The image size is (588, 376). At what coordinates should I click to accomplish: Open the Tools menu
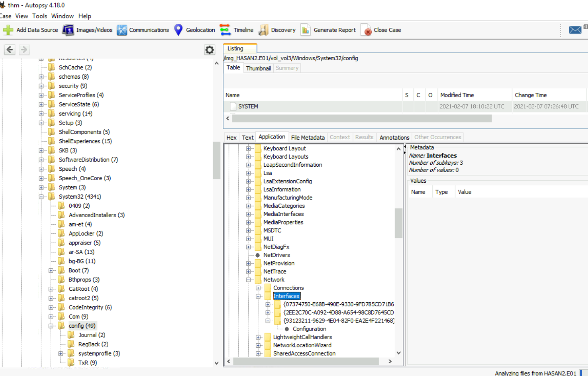[40, 16]
